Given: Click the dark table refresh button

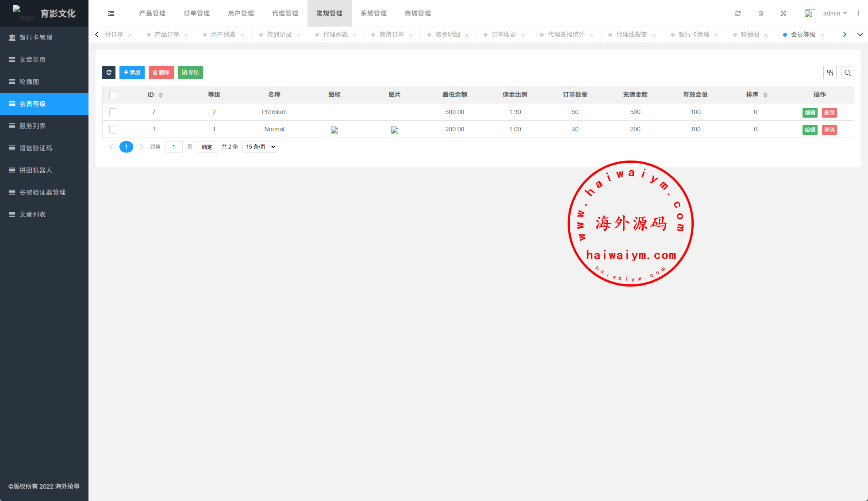Looking at the screenshot, I should pyautogui.click(x=109, y=73).
